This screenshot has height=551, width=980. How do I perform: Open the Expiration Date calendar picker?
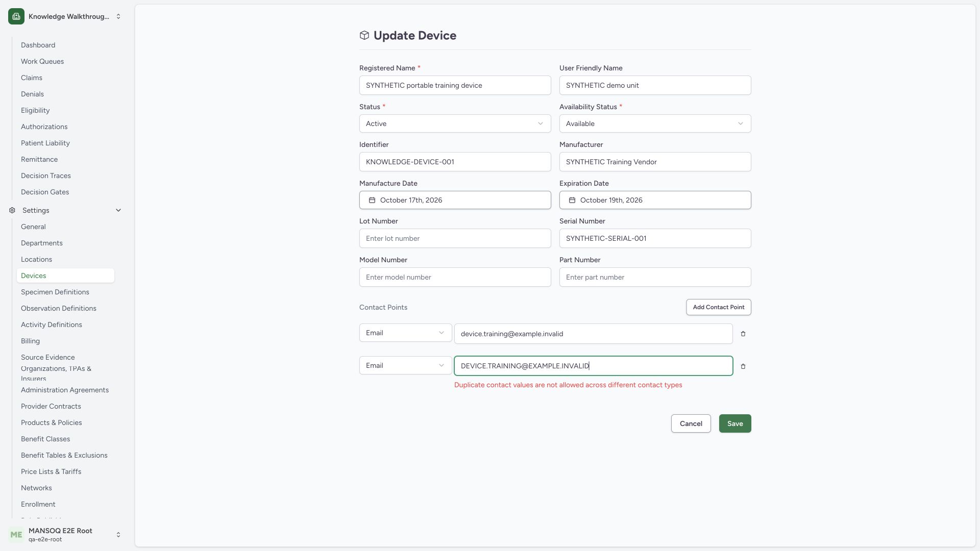(x=655, y=200)
